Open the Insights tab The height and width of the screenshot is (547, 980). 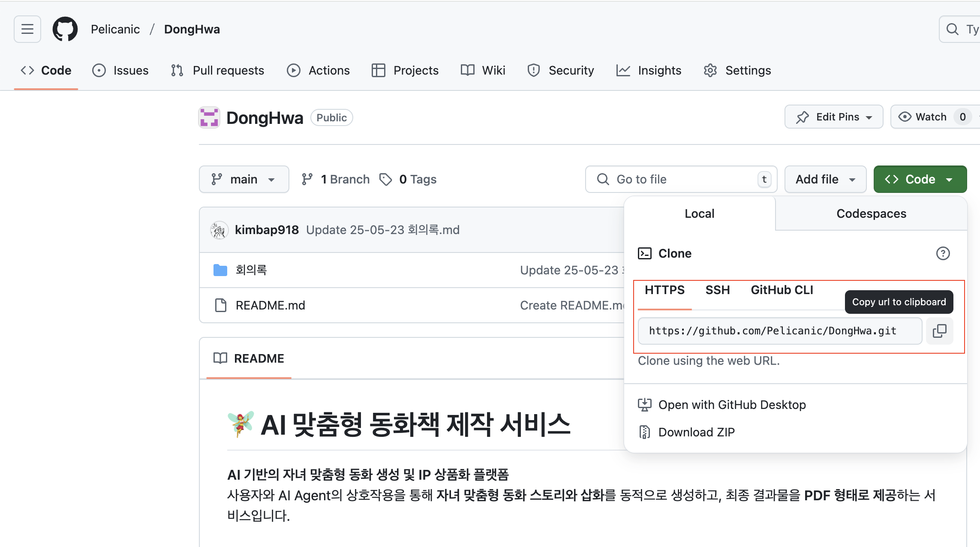(649, 70)
